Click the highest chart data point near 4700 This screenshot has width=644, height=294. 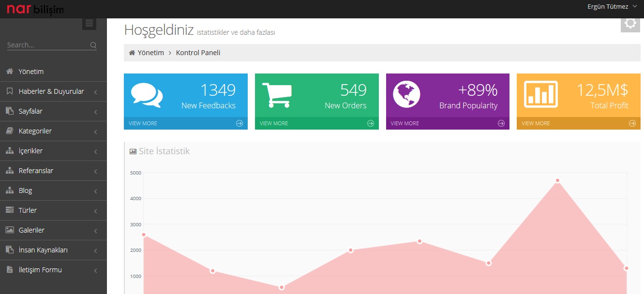pyautogui.click(x=557, y=180)
